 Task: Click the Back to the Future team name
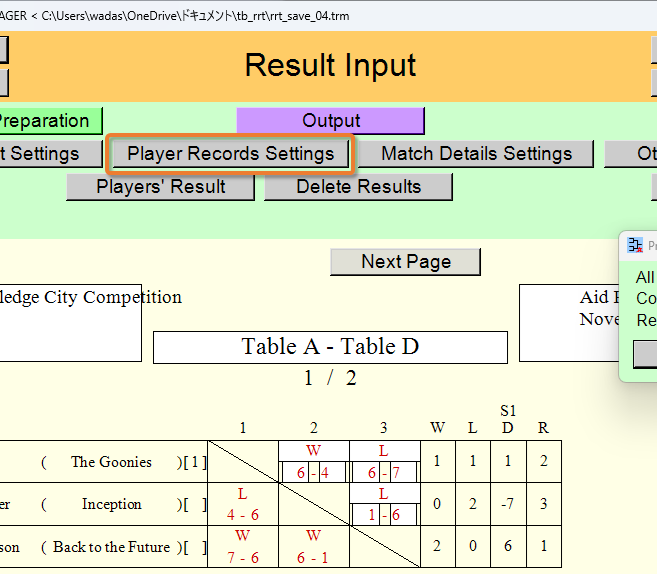(x=111, y=547)
